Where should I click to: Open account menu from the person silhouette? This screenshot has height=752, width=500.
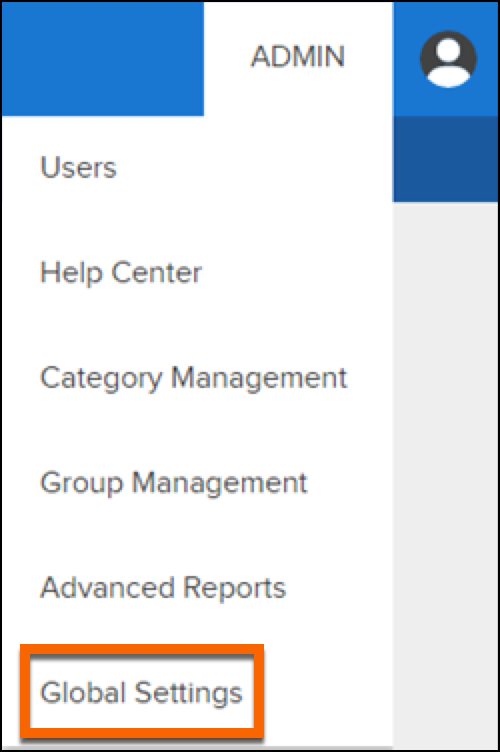pyautogui.click(x=448, y=59)
